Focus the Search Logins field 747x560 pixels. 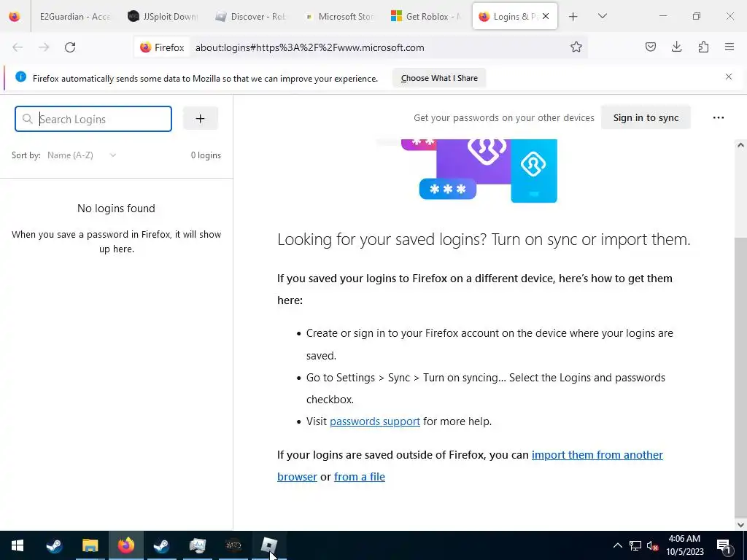pyautogui.click(x=93, y=119)
